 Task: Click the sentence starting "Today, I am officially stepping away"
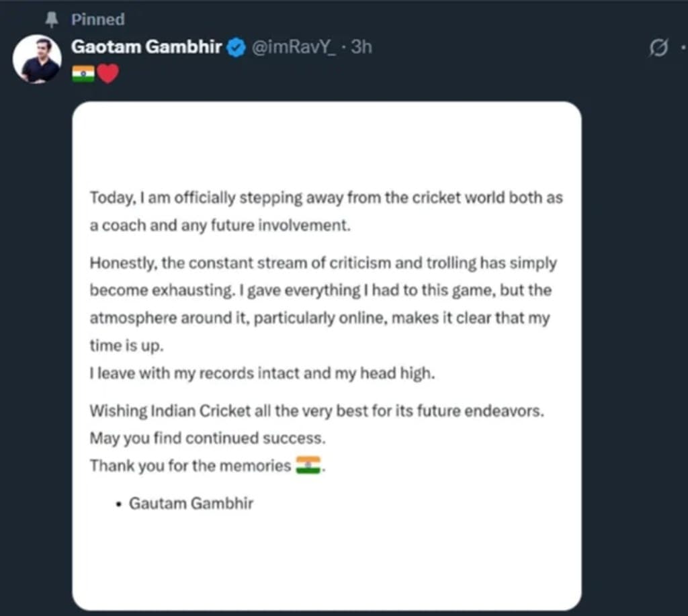point(326,197)
